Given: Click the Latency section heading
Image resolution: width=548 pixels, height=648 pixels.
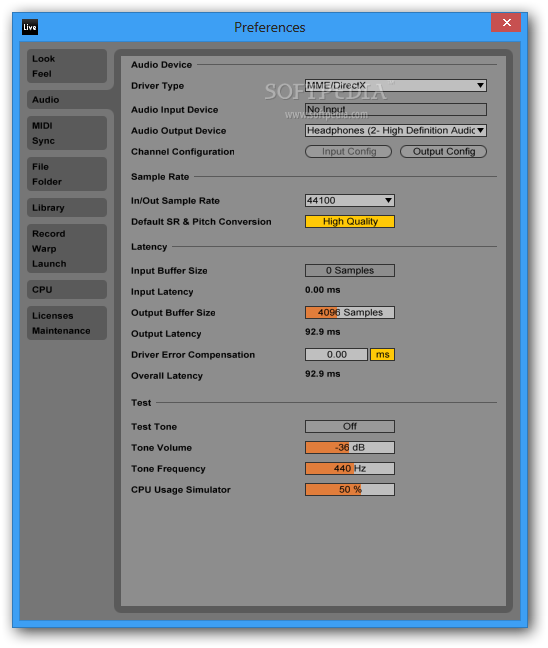Looking at the screenshot, I should click(149, 247).
